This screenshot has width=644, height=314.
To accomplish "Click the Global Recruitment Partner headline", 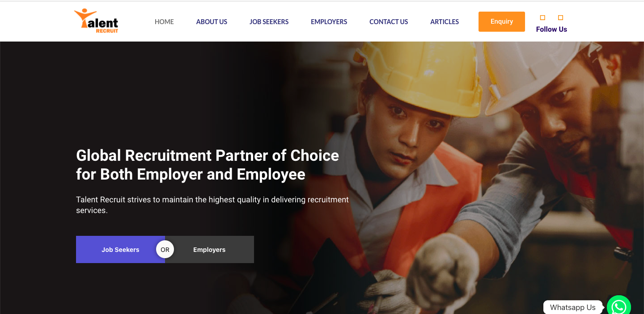I will (x=208, y=165).
